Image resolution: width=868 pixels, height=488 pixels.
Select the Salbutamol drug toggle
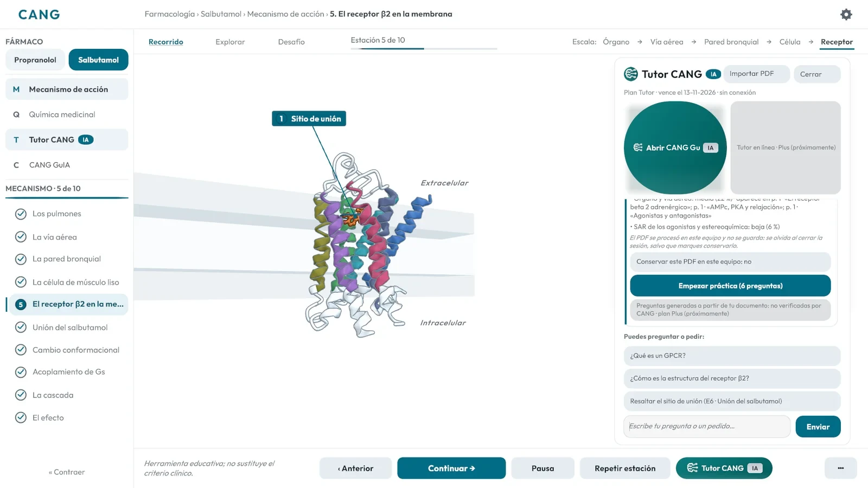[x=98, y=60]
